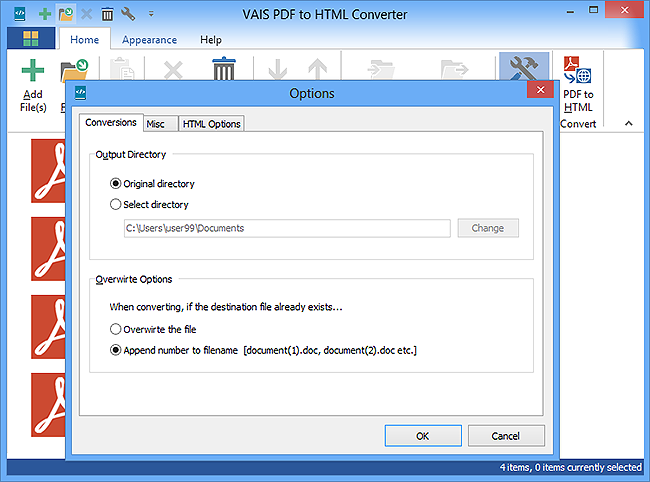Viewport: 650px width, 482px height.
Task: Open the Home ribbon tab
Action: (85, 39)
